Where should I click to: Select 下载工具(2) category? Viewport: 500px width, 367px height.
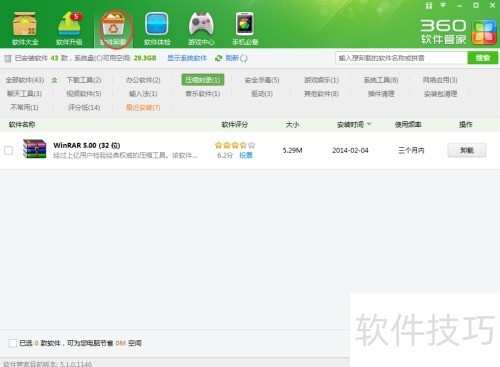tap(84, 80)
